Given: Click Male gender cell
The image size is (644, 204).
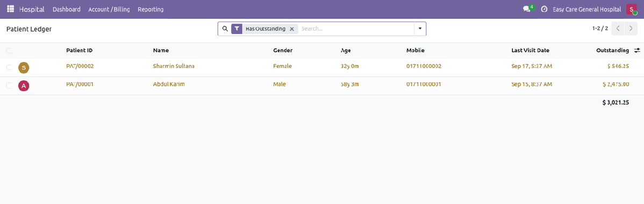Looking at the screenshot, I should click(280, 85).
